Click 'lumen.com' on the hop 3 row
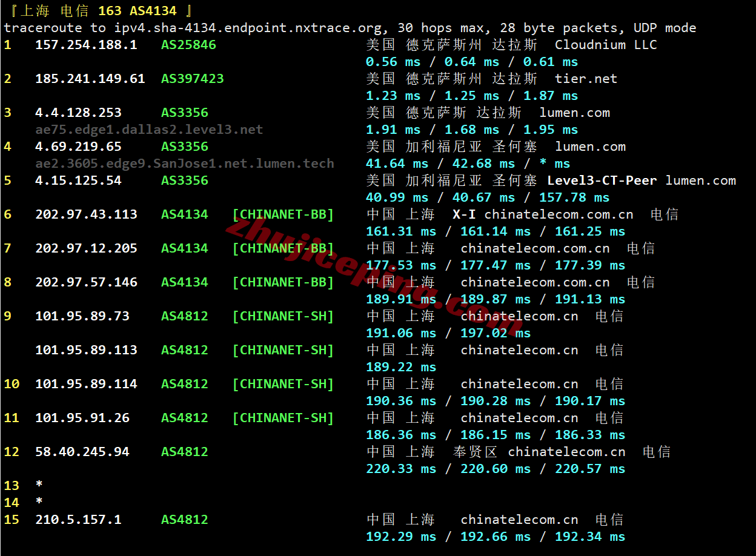756x556 pixels. point(574,113)
